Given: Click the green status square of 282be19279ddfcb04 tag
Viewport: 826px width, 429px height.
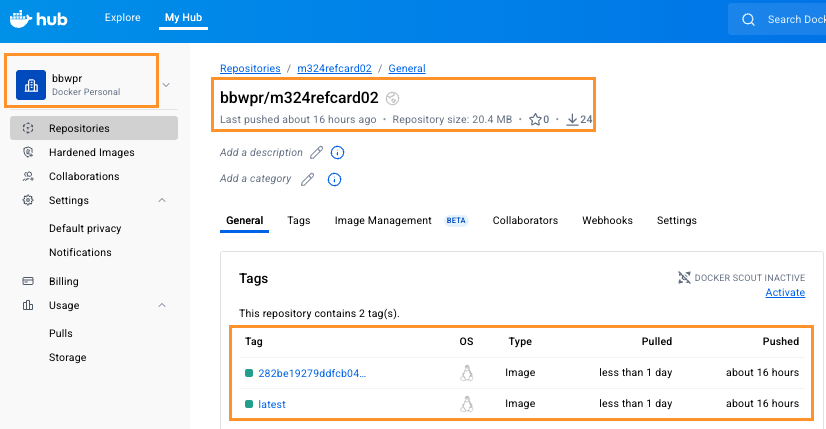Looking at the screenshot, I should pos(249,373).
